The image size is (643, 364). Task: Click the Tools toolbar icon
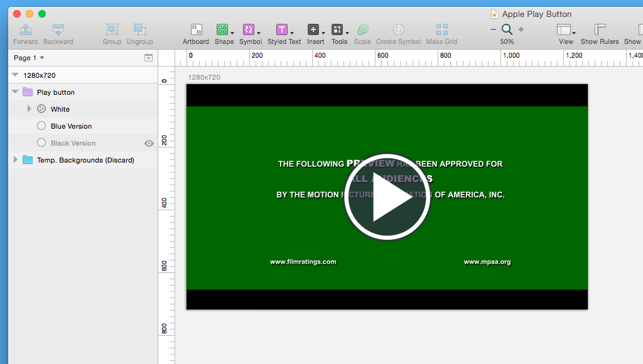tap(337, 29)
